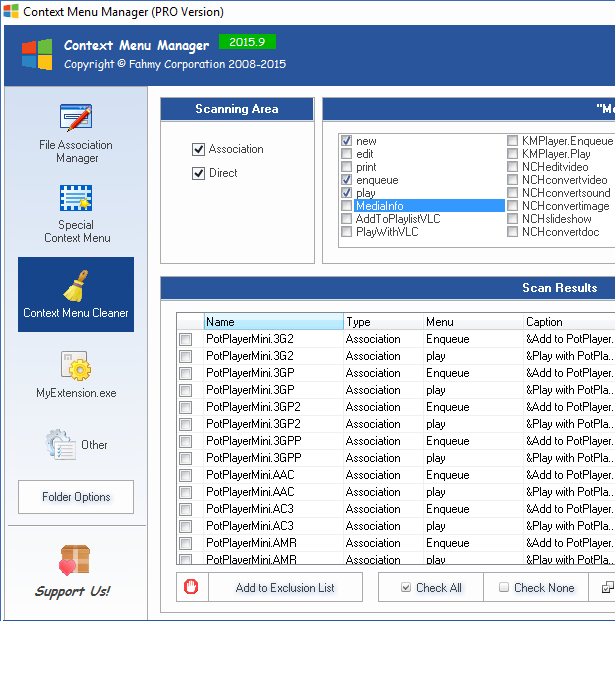Image resolution: width=615 pixels, height=675 pixels.
Task: Check the PotPlayerMini.3GP Enqueue row checkbox
Action: pos(186,373)
